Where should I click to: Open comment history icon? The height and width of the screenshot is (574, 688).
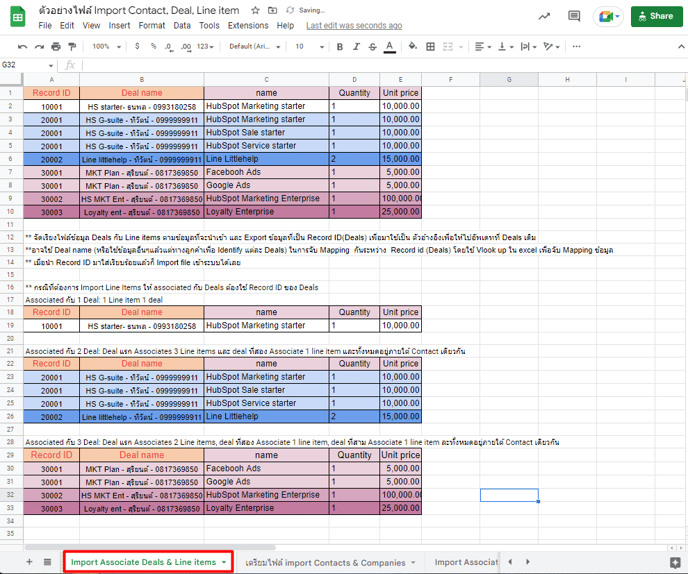(574, 16)
